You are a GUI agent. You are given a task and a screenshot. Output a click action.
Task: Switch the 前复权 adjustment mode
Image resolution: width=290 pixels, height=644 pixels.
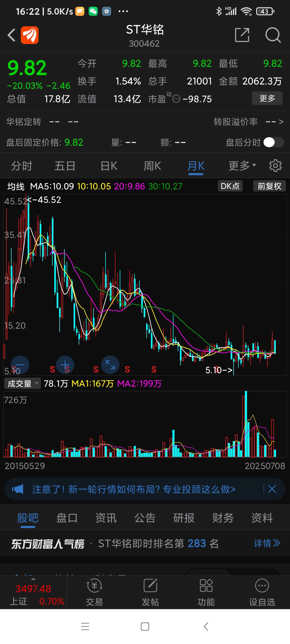click(269, 186)
